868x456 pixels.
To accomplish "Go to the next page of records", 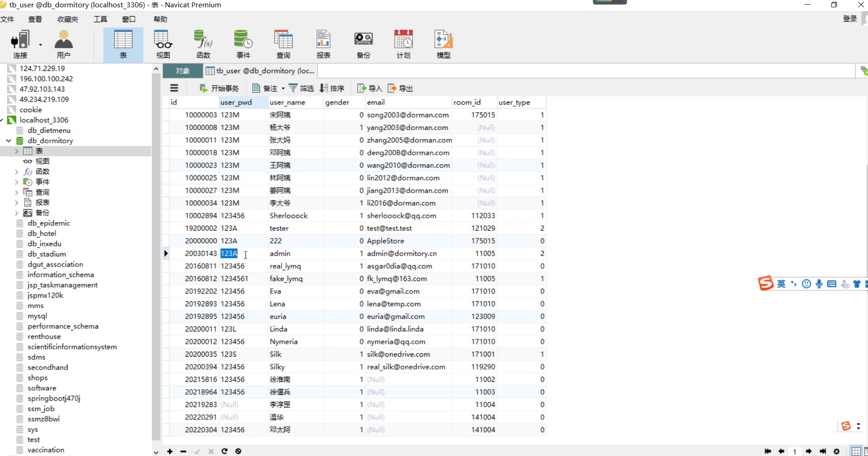I will [809, 451].
